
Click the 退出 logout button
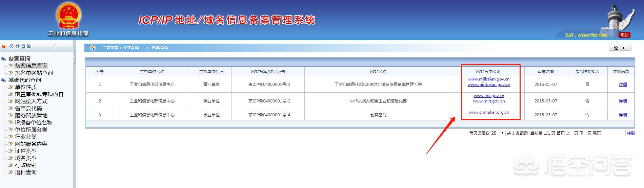coord(625,35)
